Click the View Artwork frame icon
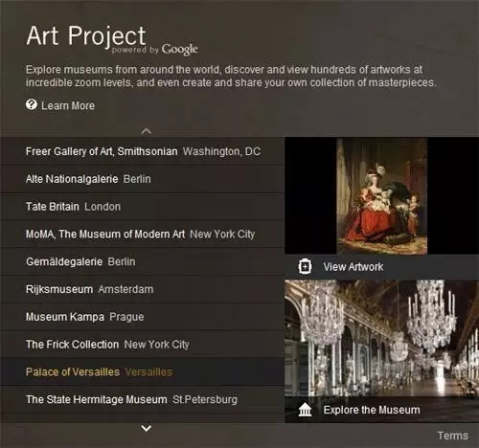Image resolution: width=479 pixels, height=448 pixels. pos(305,266)
